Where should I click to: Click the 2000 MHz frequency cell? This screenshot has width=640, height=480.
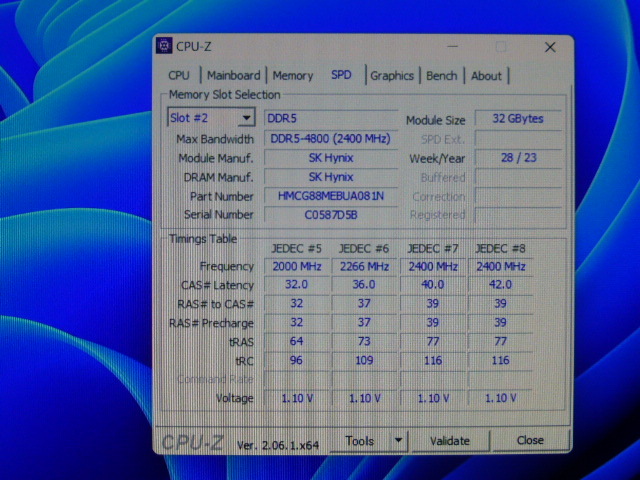click(x=297, y=267)
